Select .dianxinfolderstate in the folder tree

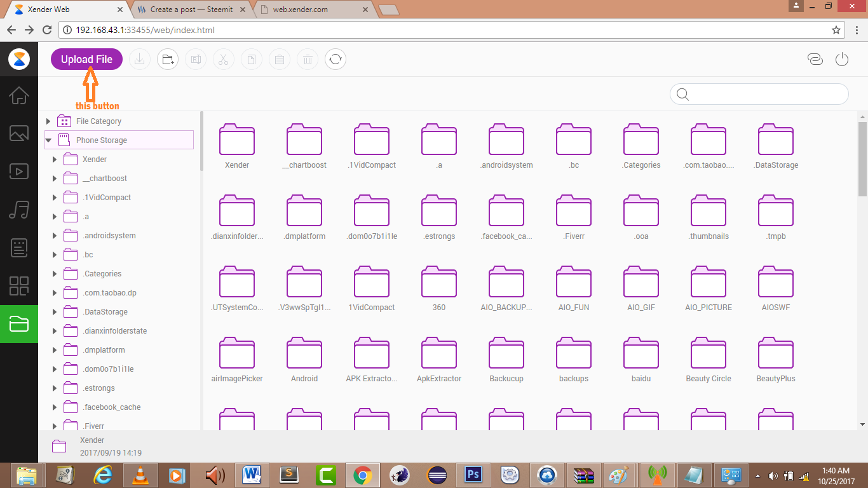pyautogui.click(x=115, y=331)
